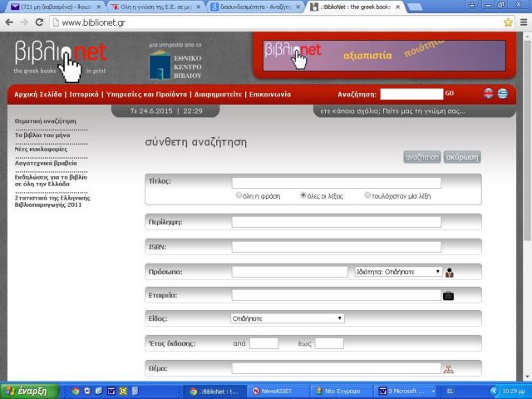Click the browser bookmark star icon
Screen dimensions: 532x399
tap(508, 22)
